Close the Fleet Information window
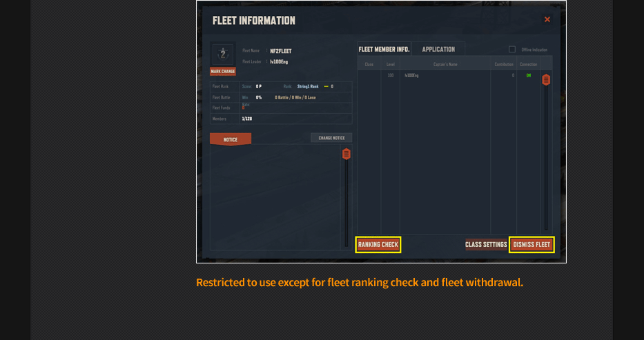 pyautogui.click(x=547, y=19)
